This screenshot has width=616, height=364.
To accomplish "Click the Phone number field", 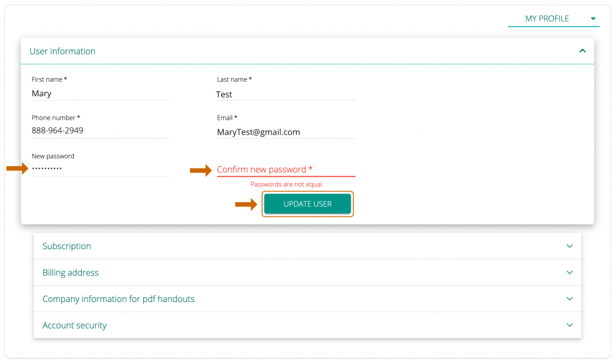I will (x=99, y=131).
